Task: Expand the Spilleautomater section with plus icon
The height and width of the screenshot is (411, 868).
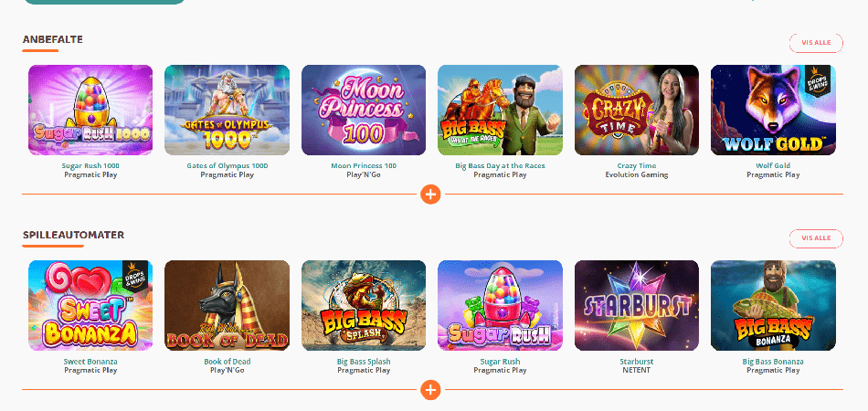Action: tap(430, 389)
